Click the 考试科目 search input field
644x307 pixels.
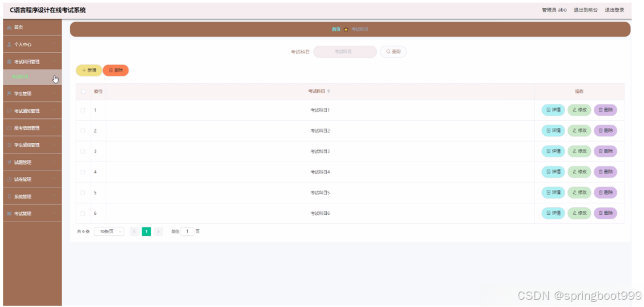click(x=345, y=52)
